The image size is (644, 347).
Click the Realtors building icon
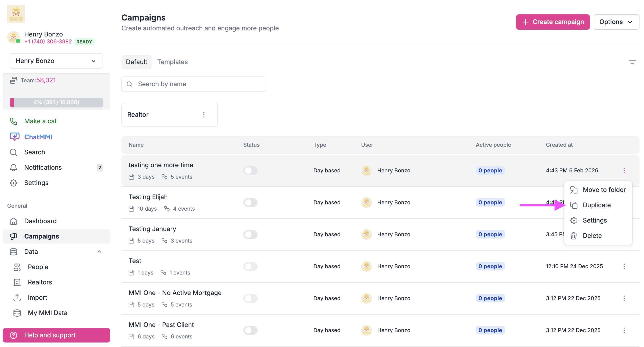(x=17, y=282)
